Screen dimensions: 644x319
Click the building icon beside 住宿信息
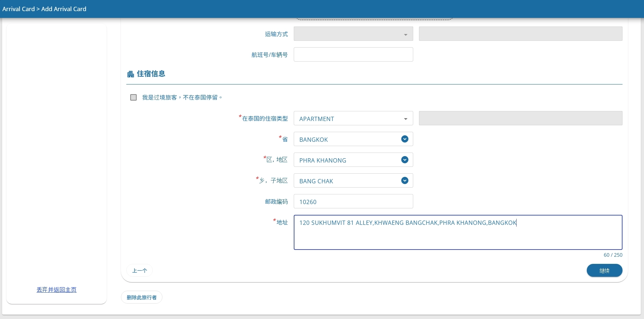click(x=131, y=74)
